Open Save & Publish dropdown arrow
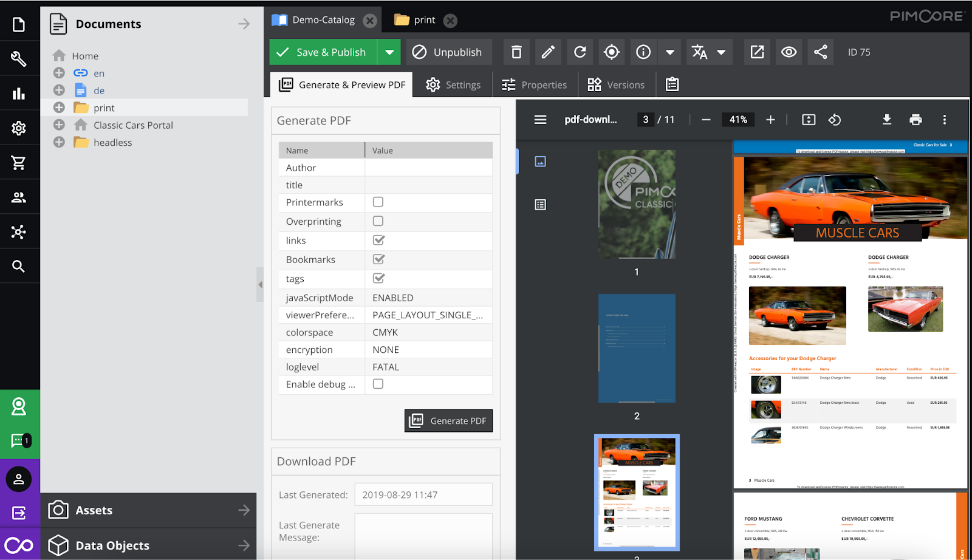972x560 pixels. point(389,52)
